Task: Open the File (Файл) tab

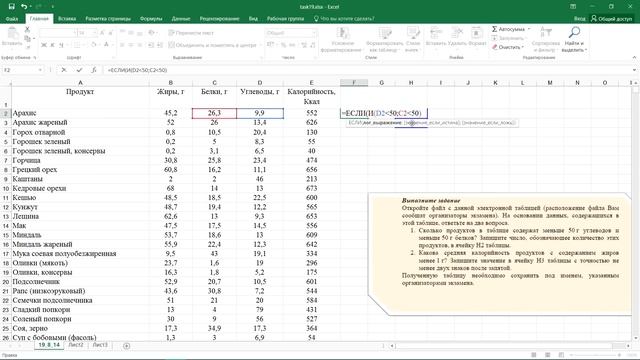Action: (12, 19)
